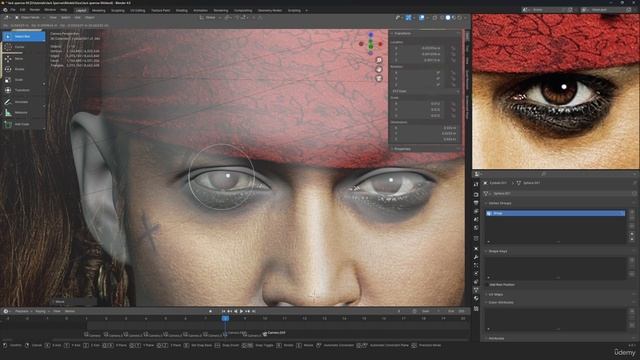
Task: Open the Render properties tab
Action: 476,195
